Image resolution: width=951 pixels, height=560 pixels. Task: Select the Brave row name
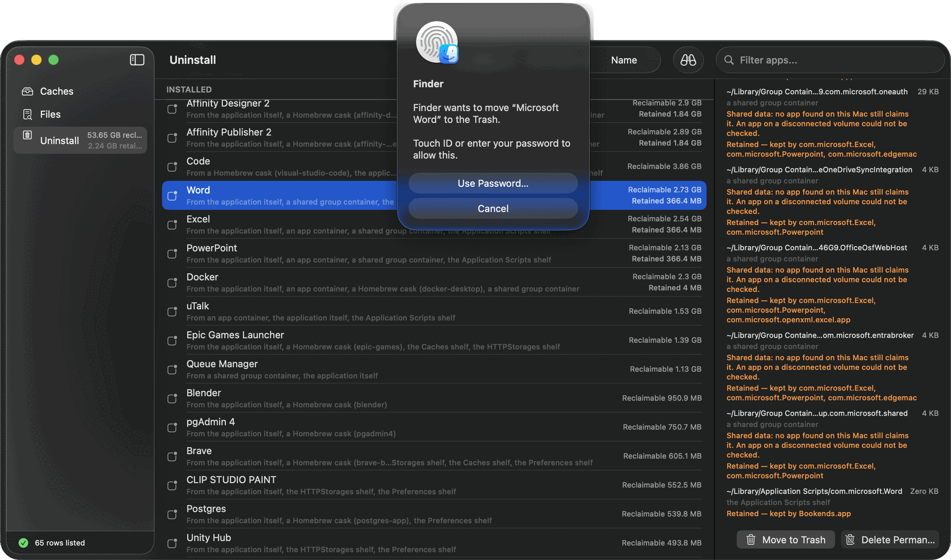tap(199, 451)
